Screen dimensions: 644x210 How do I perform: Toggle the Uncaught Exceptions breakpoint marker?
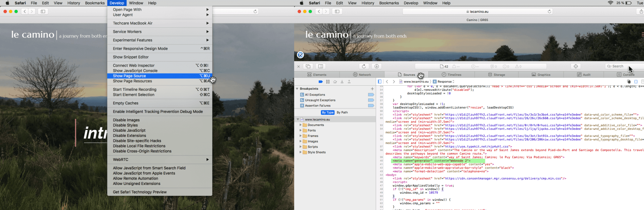(371, 100)
